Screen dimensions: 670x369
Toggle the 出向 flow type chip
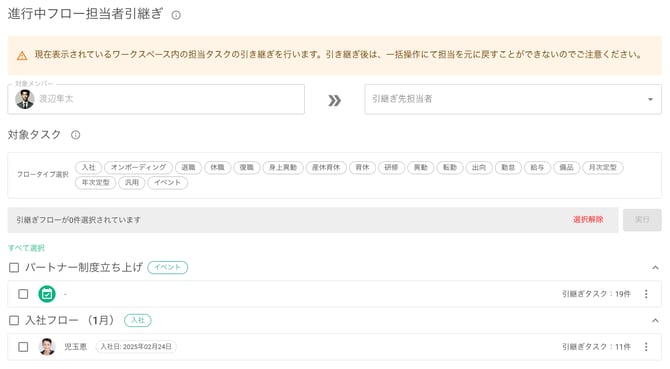(479, 167)
